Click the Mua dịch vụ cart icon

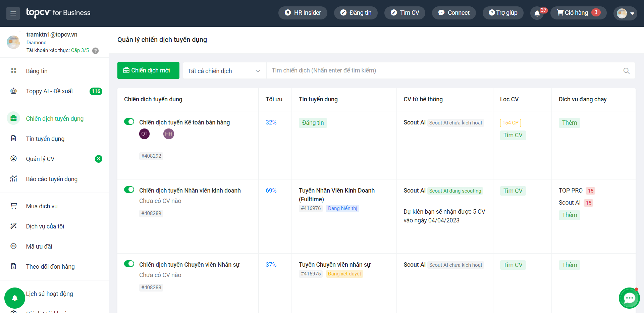13,206
